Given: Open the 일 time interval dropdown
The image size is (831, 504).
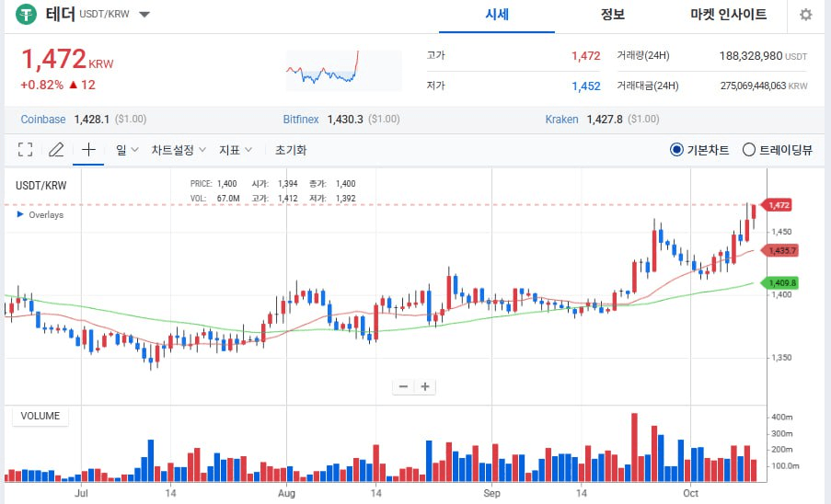Looking at the screenshot, I should [x=127, y=150].
